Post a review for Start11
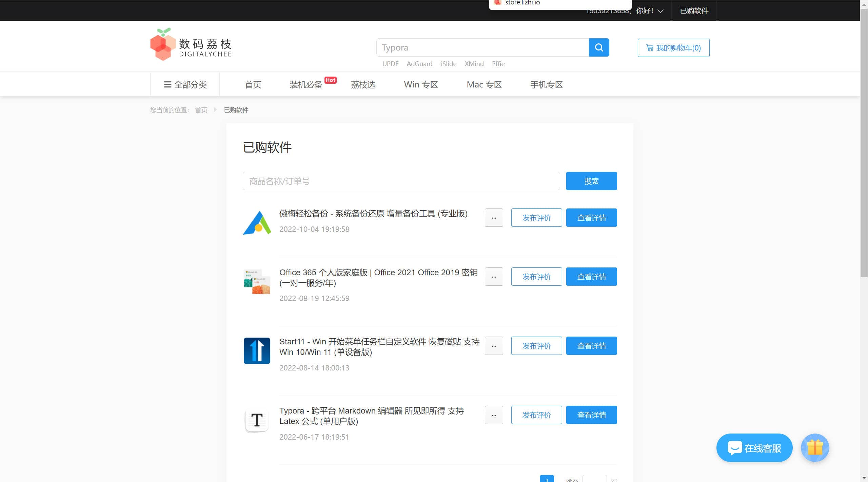 pyautogui.click(x=536, y=346)
